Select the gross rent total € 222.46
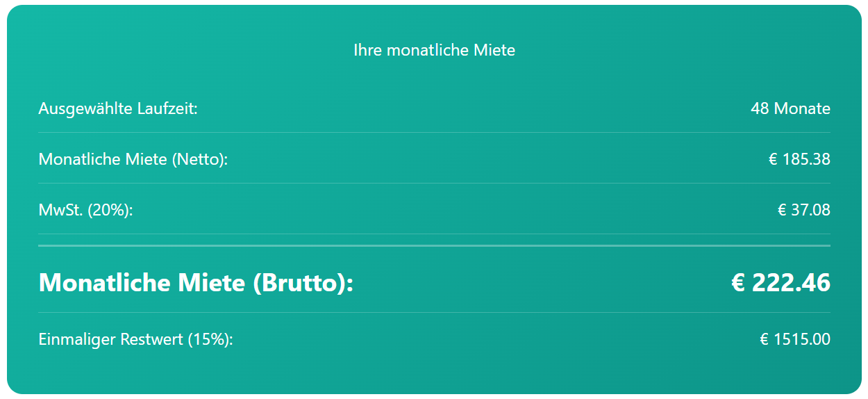The image size is (868, 399). pyautogui.click(x=781, y=283)
